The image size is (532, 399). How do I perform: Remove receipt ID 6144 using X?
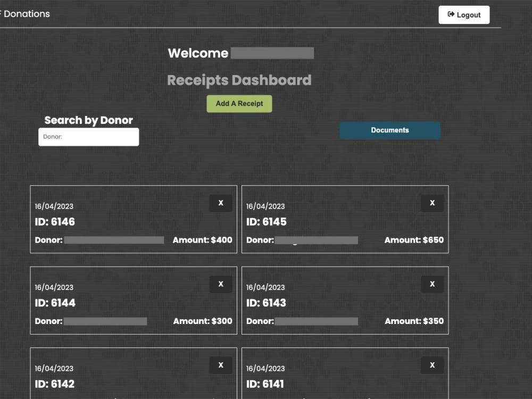221,284
